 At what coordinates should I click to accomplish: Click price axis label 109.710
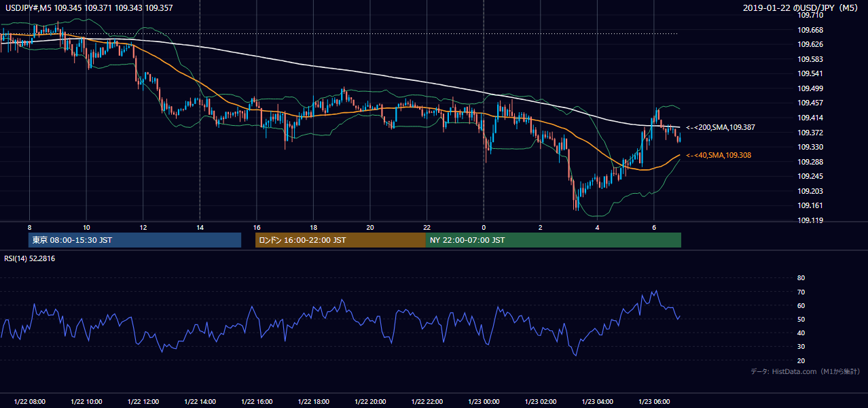tap(810, 15)
